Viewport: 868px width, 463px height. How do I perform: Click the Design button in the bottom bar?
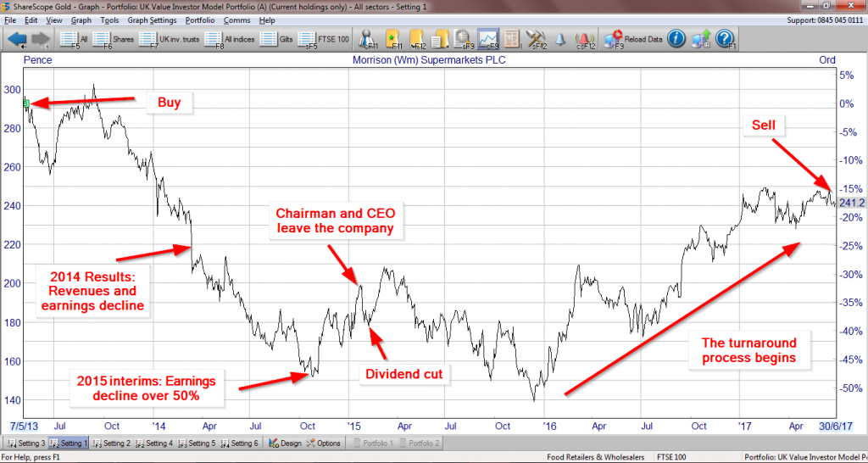[x=285, y=443]
